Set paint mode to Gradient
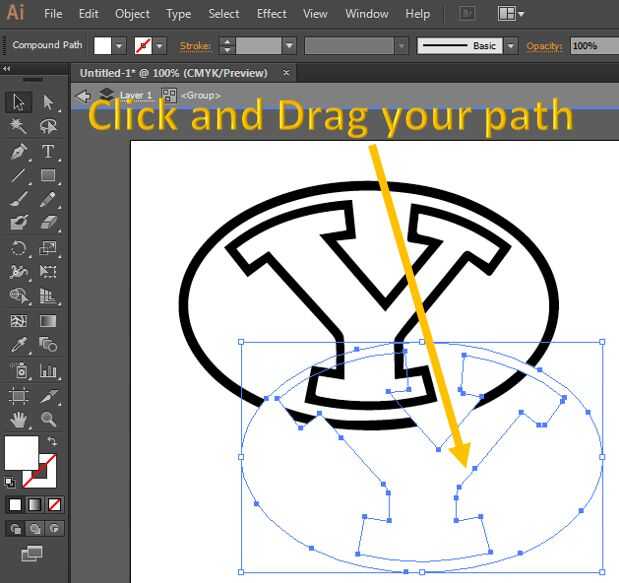 click(x=35, y=504)
